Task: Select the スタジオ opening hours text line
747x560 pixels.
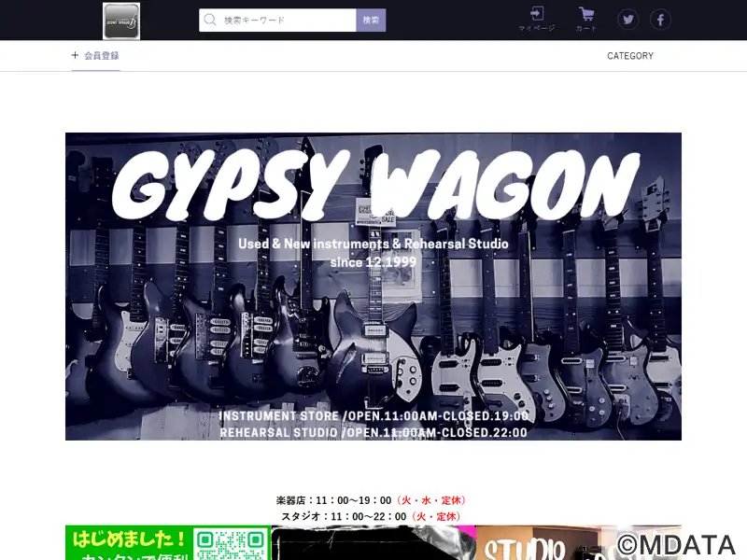Action: point(372,517)
